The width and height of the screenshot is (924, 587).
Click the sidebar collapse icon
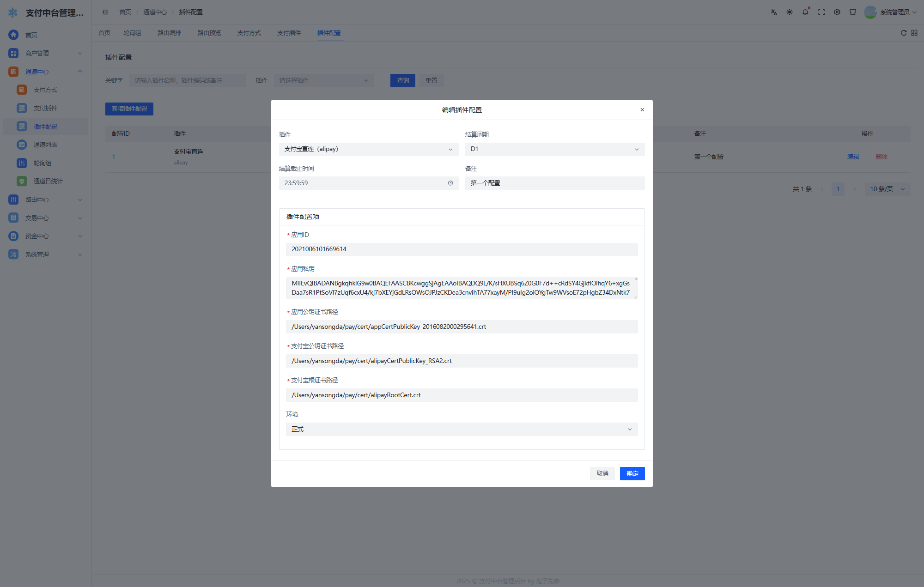(105, 12)
